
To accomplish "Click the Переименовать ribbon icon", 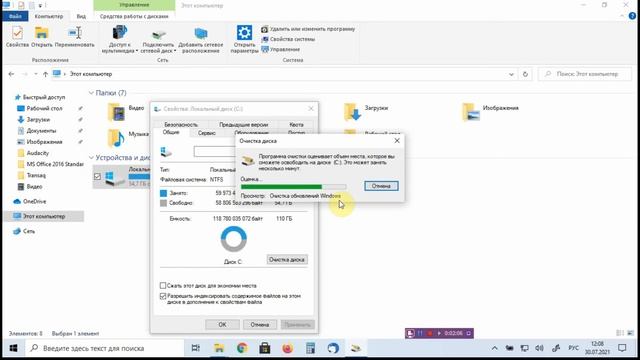I will point(74,36).
